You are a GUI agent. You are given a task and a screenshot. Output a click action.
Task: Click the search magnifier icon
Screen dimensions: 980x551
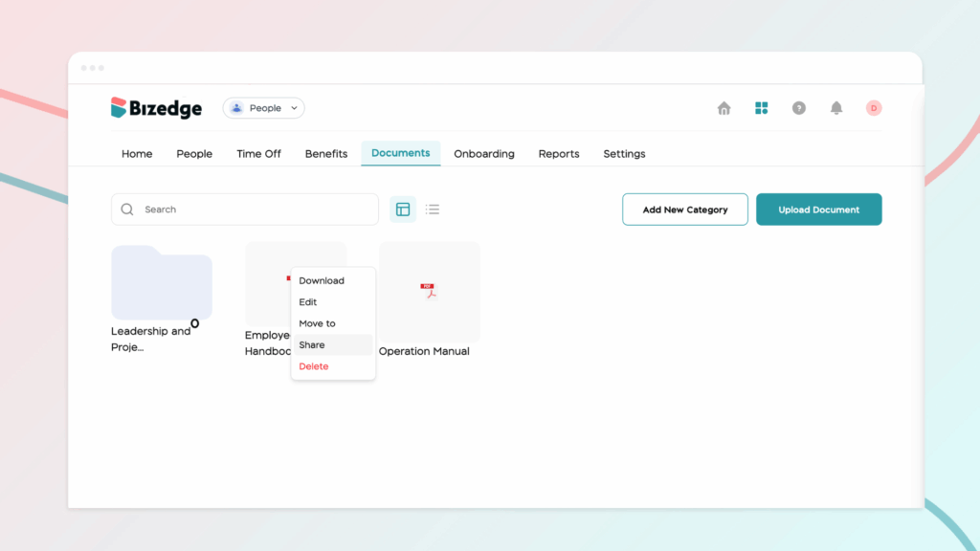click(127, 209)
